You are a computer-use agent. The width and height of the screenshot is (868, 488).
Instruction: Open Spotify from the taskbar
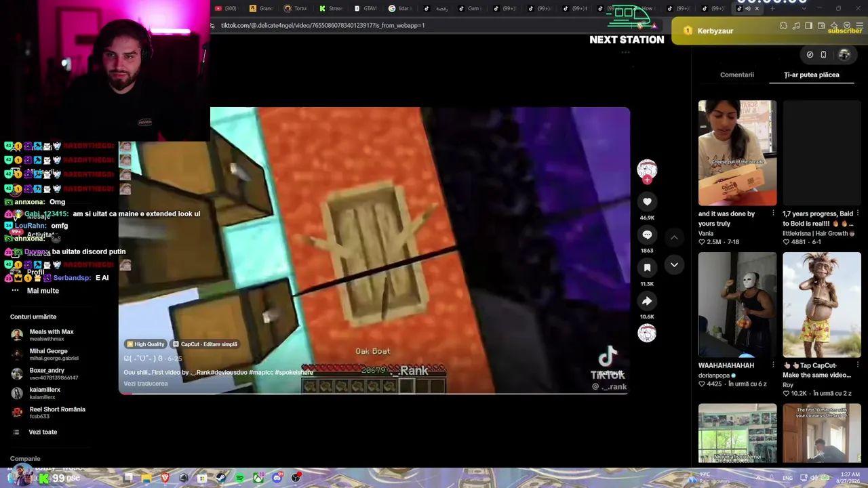[239, 479]
